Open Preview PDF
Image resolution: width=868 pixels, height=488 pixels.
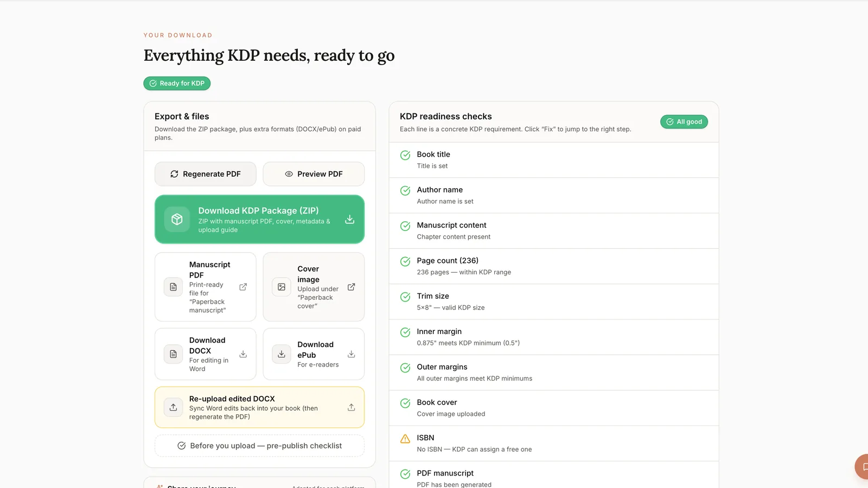[314, 174]
